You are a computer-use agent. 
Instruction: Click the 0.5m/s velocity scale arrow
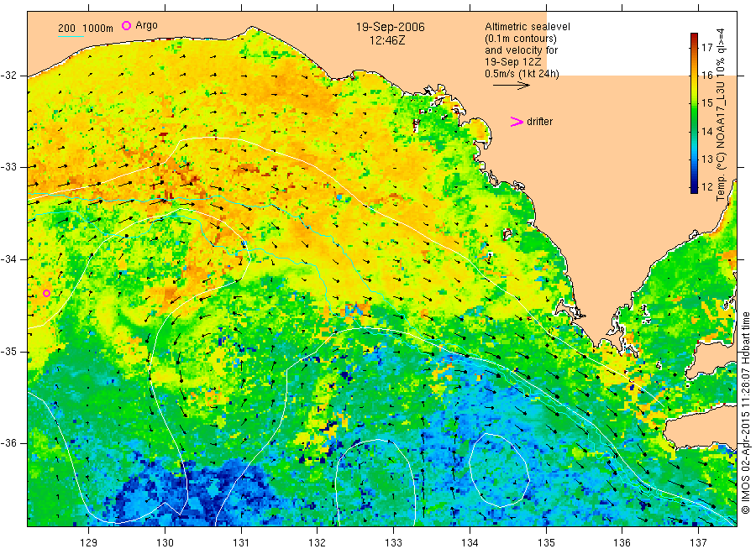click(x=511, y=86)
